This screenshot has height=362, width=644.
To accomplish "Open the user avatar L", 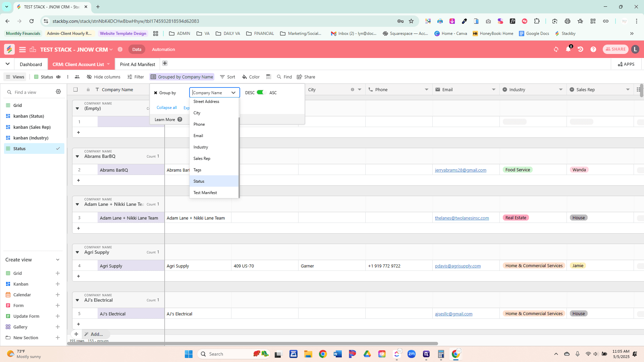I will 635,49.
